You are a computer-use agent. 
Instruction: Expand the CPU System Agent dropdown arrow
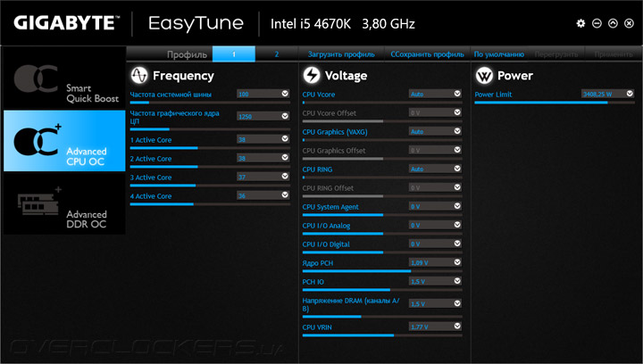[x=457, y=206]
